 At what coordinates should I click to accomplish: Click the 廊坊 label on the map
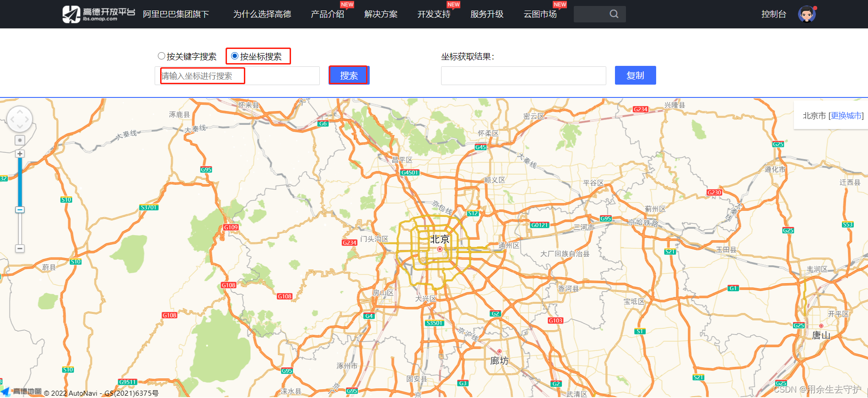click(499, 360)
